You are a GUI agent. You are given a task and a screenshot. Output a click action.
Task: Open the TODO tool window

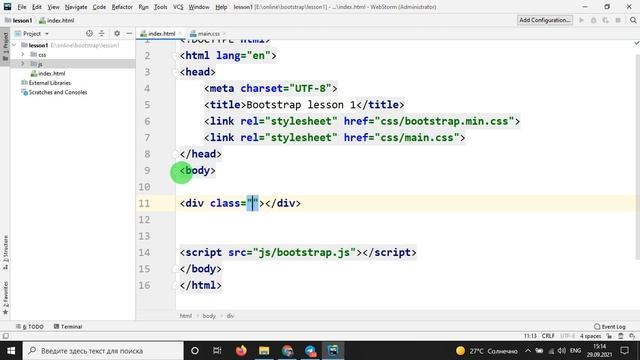(x=29, y=327)
